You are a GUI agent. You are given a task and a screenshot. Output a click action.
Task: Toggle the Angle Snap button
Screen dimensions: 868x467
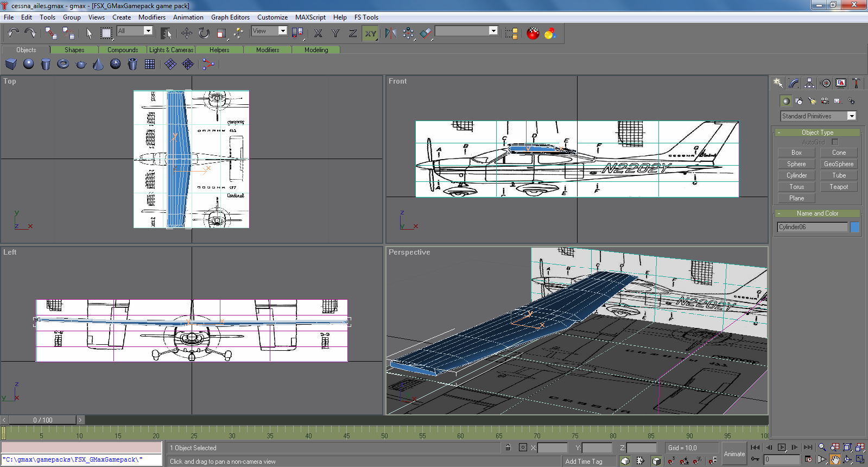point(685,460)
